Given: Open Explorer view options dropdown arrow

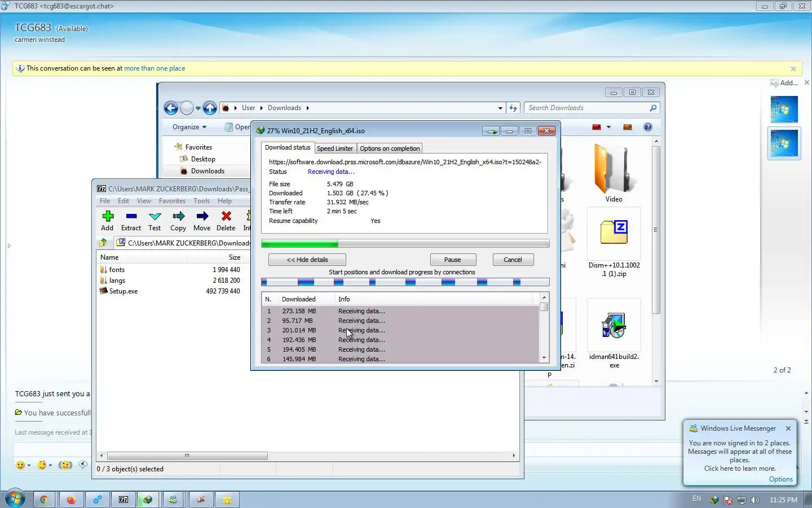Looking at the screenshot, I should tap(608, 127).
